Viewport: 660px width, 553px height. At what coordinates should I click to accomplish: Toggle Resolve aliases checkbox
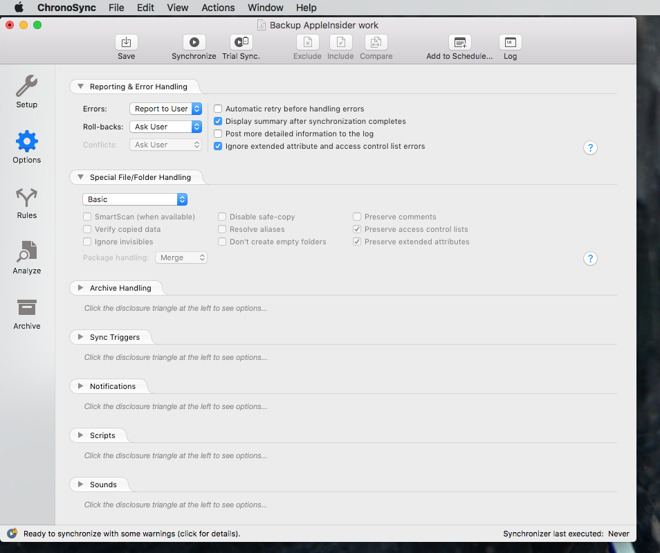[x=222, y=229]
